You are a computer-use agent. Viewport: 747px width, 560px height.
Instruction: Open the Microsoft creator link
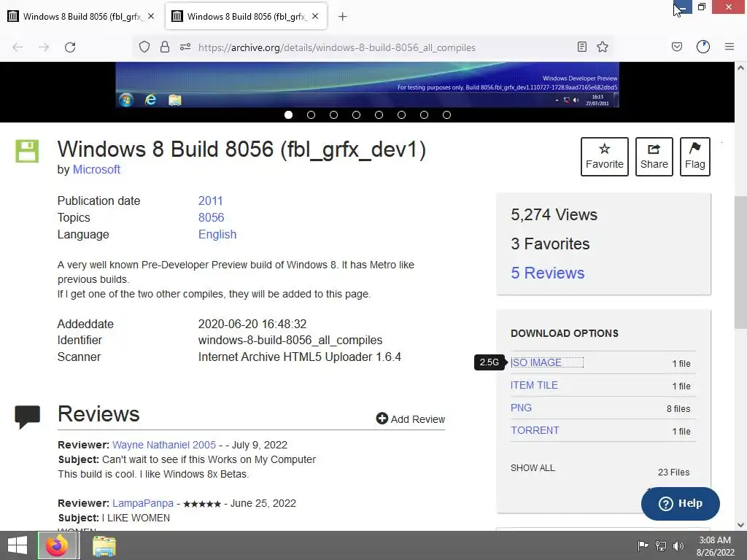[96, 169]
